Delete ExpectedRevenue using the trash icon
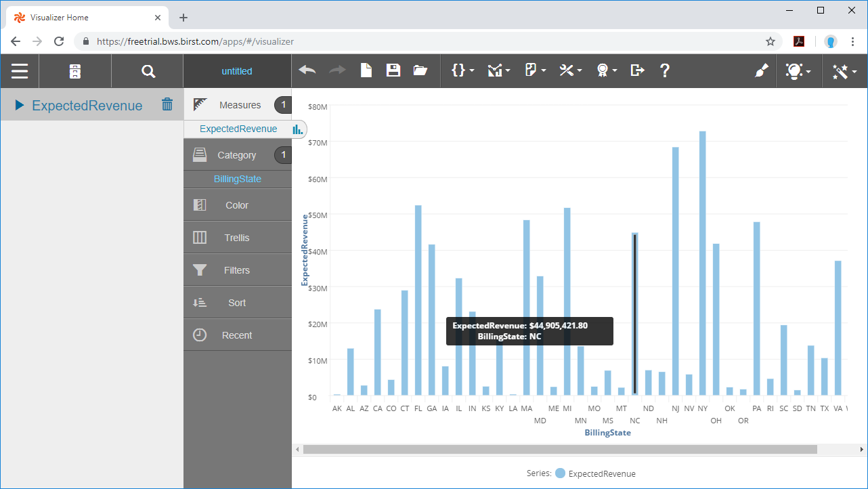Screen dimensions: 868x489 pos(167,104)
